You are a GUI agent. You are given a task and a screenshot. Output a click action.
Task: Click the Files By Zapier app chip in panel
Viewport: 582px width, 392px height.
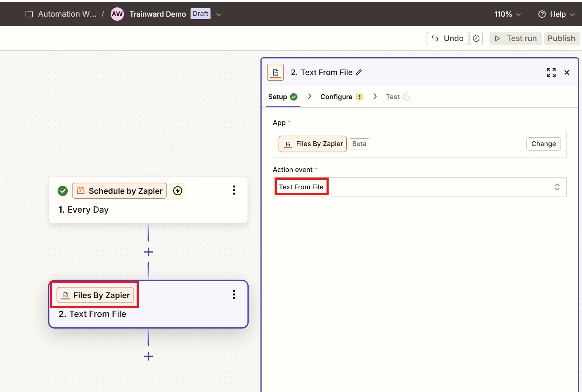[313, 144]
